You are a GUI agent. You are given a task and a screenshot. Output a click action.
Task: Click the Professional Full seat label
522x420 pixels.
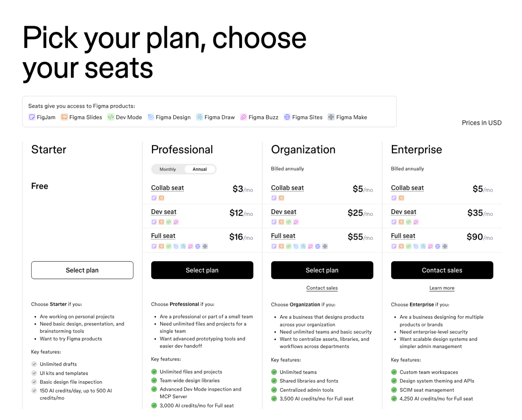coord(163,236)
